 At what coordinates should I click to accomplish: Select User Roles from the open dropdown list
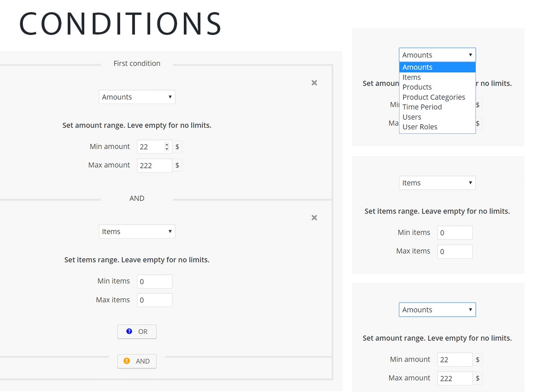tap(420, 126)
